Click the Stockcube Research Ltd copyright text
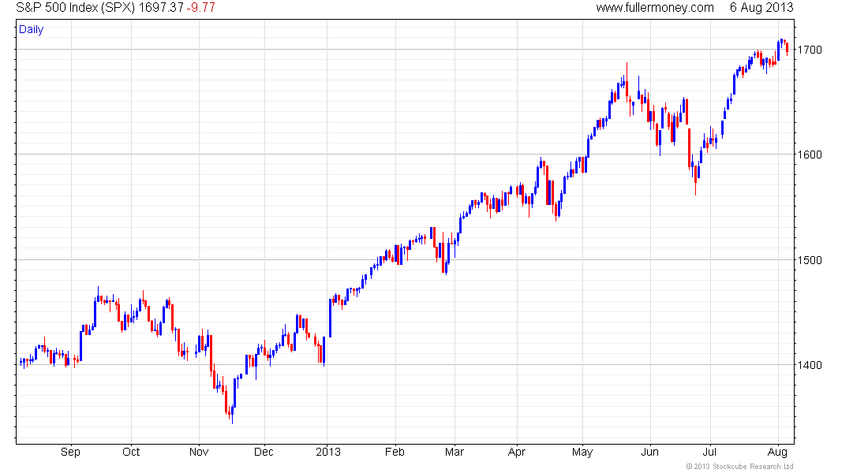Image resolution: width=868 pixels, height=473 pixels. [739, 467]
